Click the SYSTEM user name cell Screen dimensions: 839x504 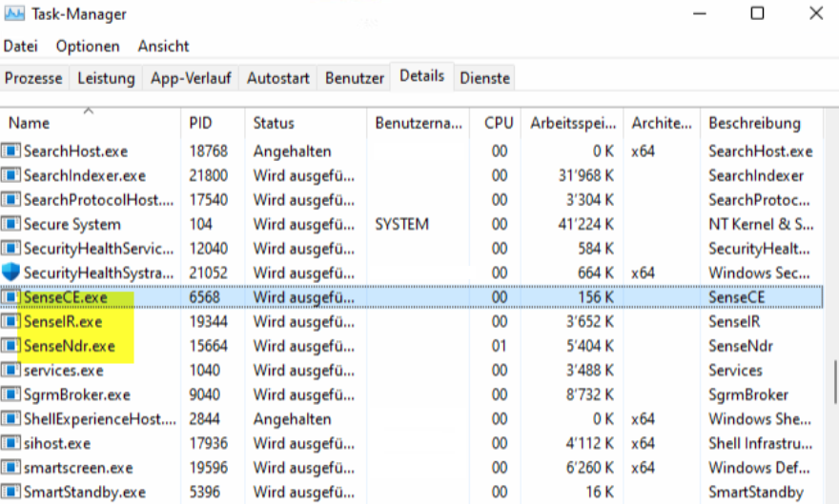click(401, 224)
